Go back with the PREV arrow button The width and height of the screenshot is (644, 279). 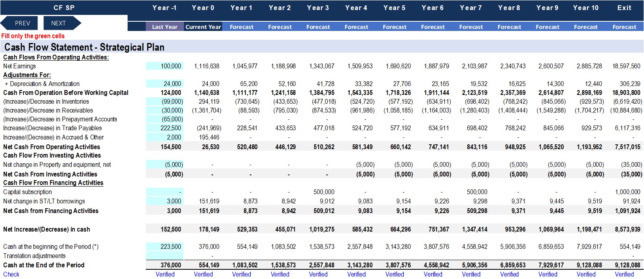(19, 23)
